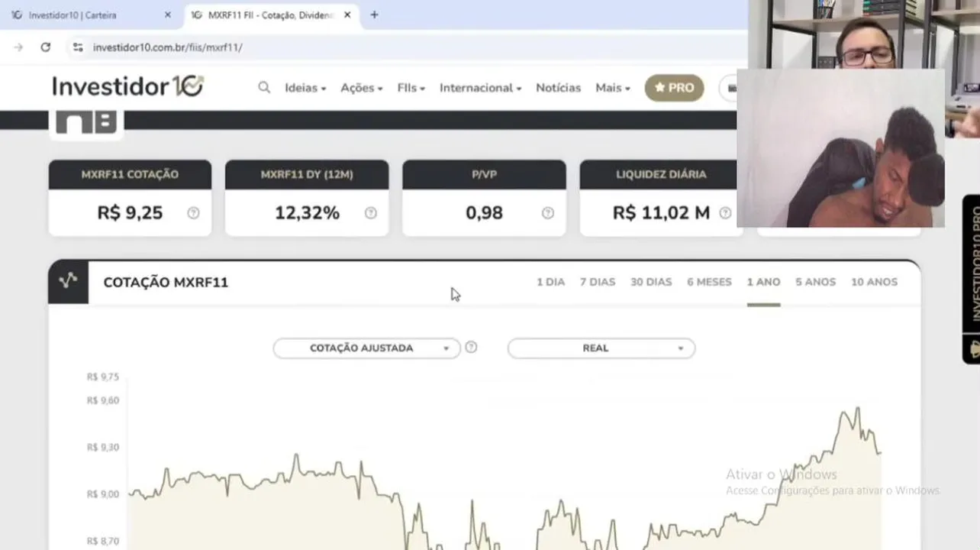Select the 30 Dias chart range
Image resolution: width=980 pixels, height=550 pixels.
[x=651, y=282]
